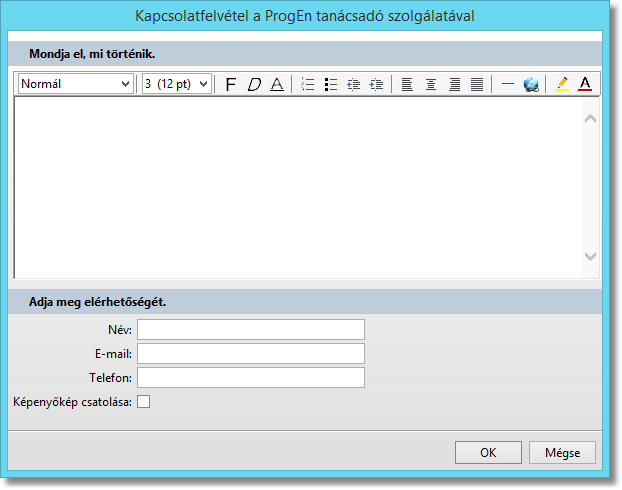Toggle underline formatting icon
This screenshot has height=490, width=622.
coord(277,84)
